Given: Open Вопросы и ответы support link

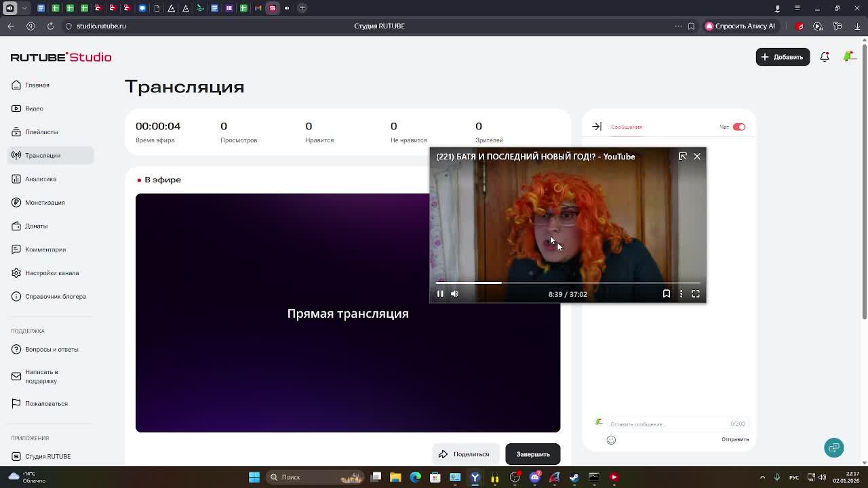Looking at the screenshot, I should [52, 349].
